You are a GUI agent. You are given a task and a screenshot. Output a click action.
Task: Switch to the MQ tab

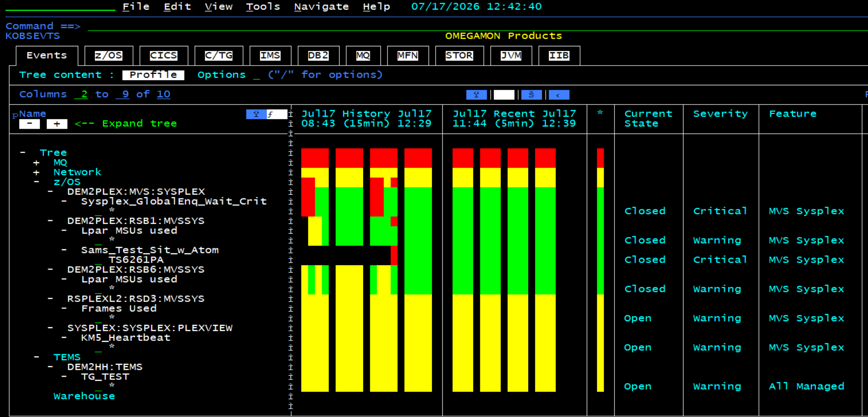point(363,55)
